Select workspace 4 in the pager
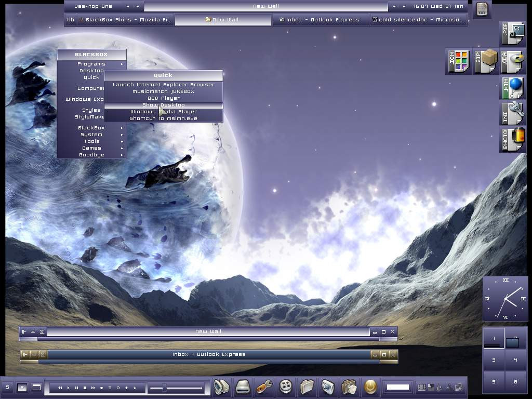 coord(516,360)
